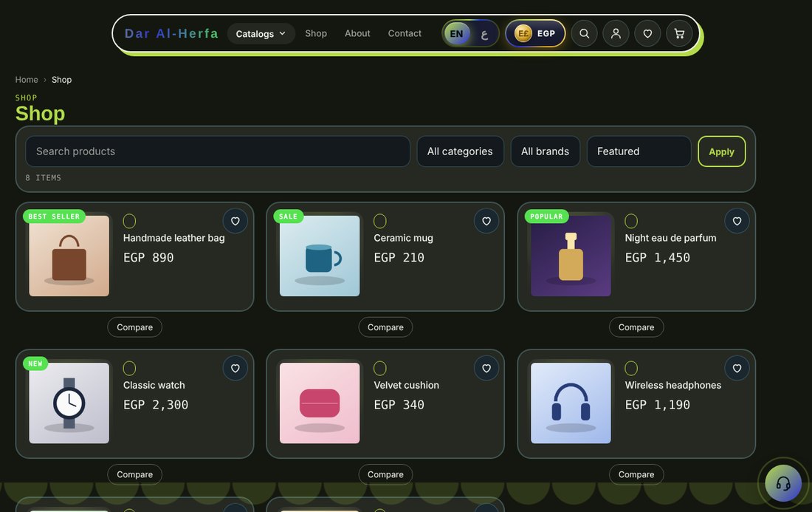Open the All brands filter
Image resolution: width=812 pixels, height=512 pixels.
click(x=545, y=151)
